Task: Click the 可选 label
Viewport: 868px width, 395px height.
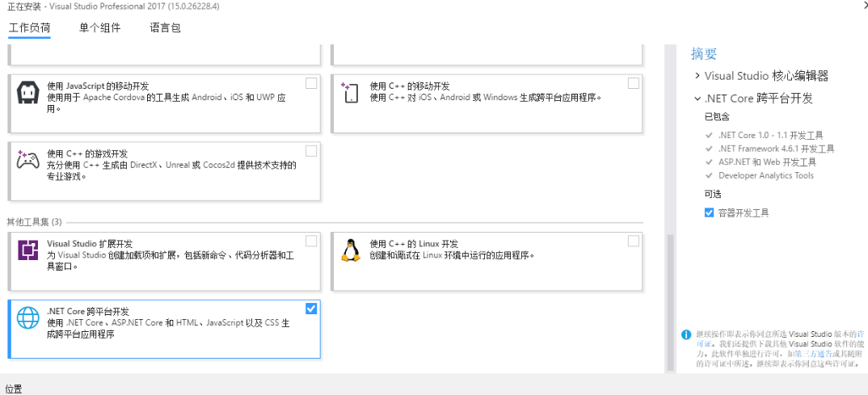Action: tap(713, 194)
